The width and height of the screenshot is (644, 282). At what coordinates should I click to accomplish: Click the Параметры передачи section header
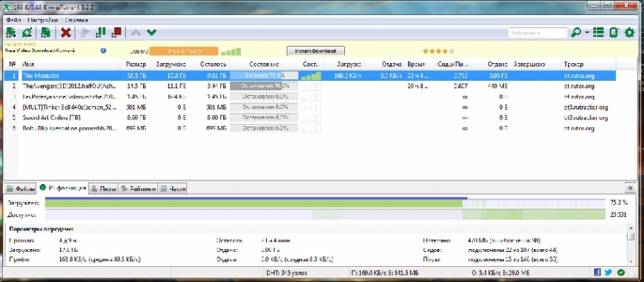point(41,229)
